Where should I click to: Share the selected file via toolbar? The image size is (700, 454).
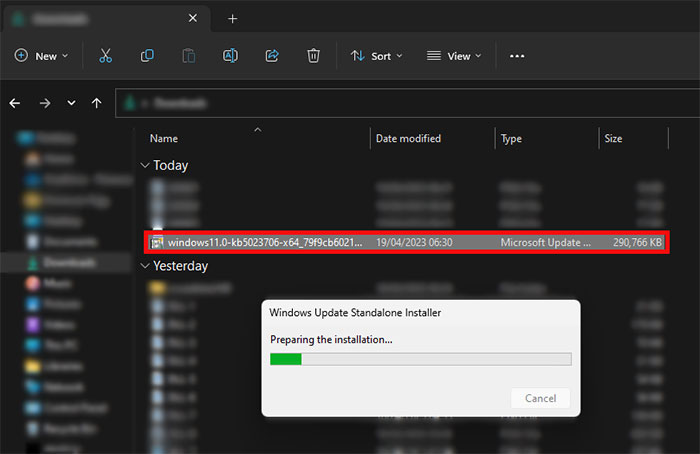coord(272,56)
